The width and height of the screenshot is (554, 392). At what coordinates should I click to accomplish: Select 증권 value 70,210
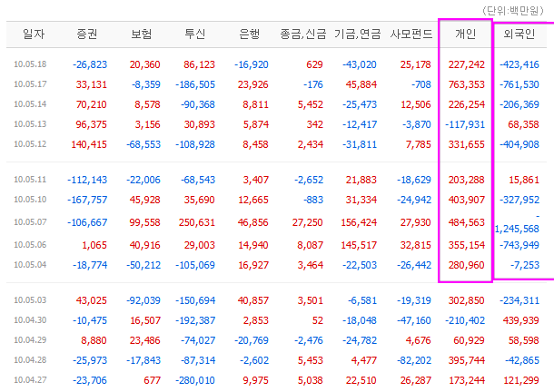click(91, 104)
